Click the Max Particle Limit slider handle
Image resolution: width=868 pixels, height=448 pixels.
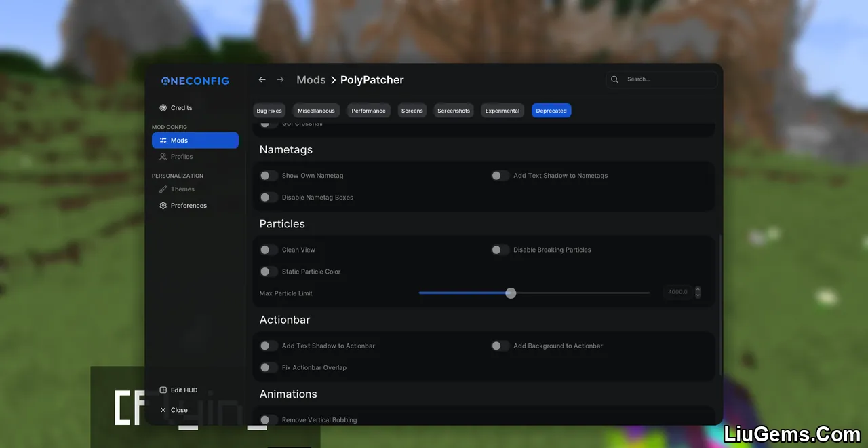(511, 293)
